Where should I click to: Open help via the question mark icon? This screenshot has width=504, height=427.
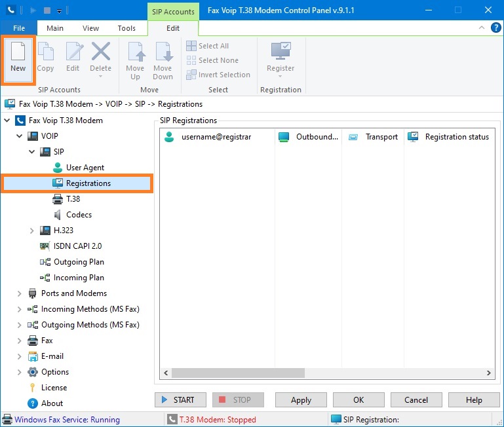(x=495, y=28)
